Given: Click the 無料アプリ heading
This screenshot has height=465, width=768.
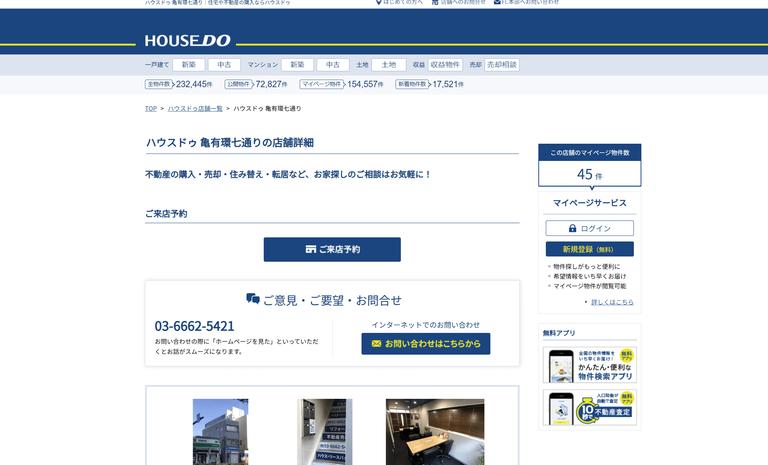Looking at the screenshot, I should [x=559, y=333].
